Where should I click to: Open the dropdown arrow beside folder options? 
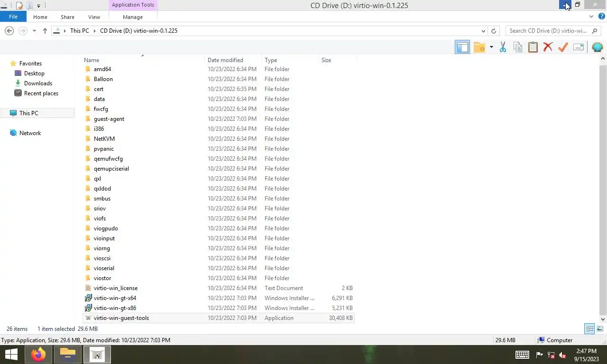[491, 47]
